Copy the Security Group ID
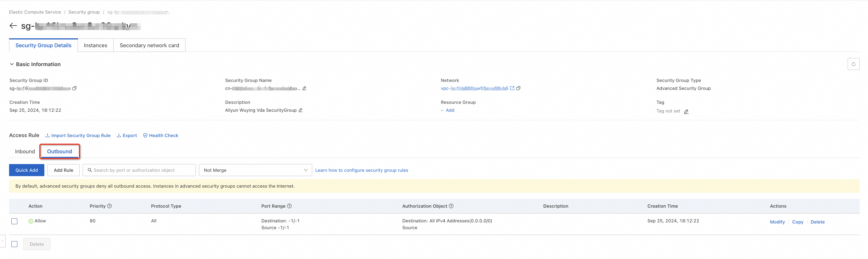This screenshot has height=259, width=868. click(x=74, y=88)
